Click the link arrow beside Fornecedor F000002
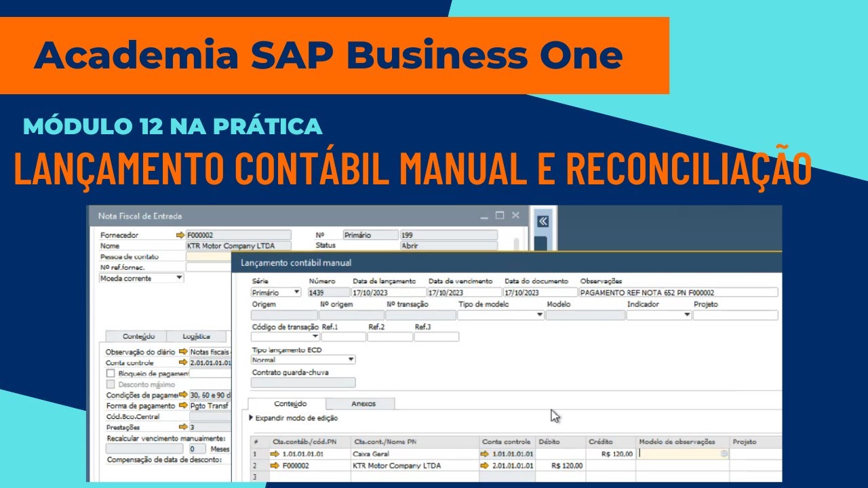Viewport: 868px width, 488px height. click(x=180, y=235)
